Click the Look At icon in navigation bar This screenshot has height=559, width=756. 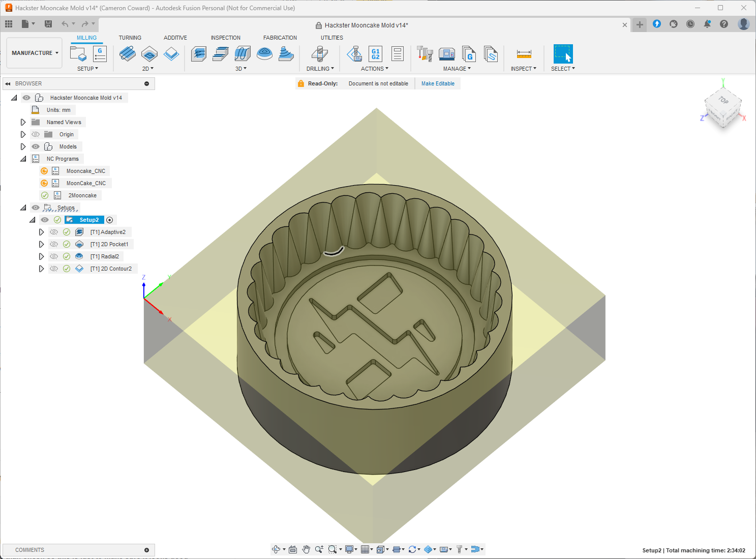[293, 549]
